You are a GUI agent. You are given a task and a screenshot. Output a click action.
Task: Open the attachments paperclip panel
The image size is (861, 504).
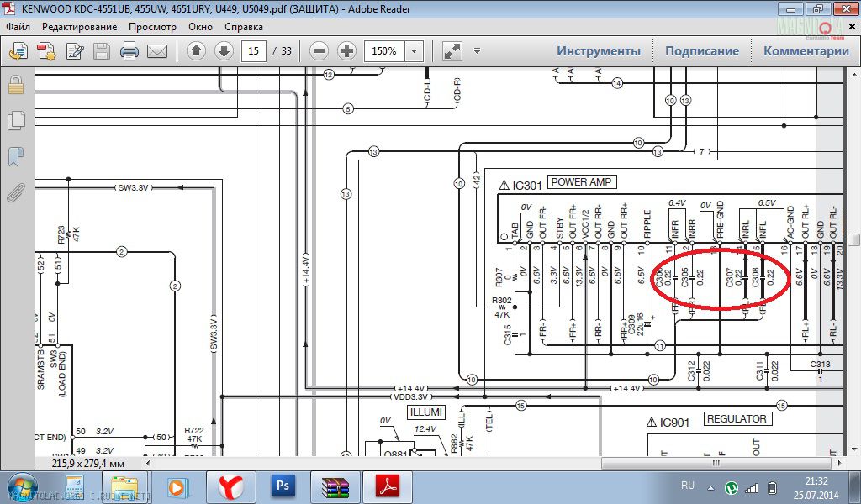16,192
